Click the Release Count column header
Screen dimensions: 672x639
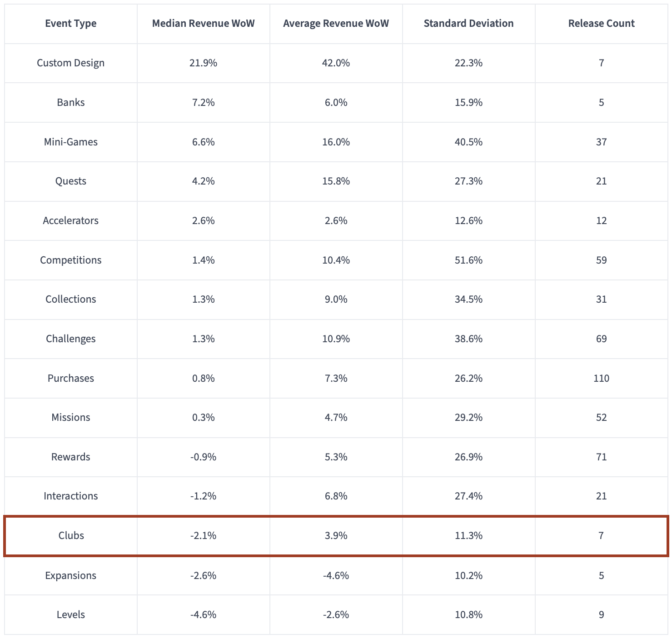tap(602, 24)
